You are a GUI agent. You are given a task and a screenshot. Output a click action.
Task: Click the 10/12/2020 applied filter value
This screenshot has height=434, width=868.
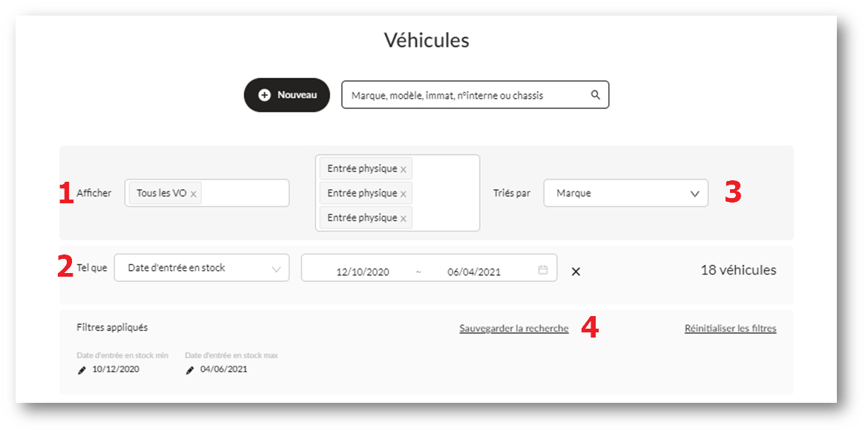click(x=116, y=369)
